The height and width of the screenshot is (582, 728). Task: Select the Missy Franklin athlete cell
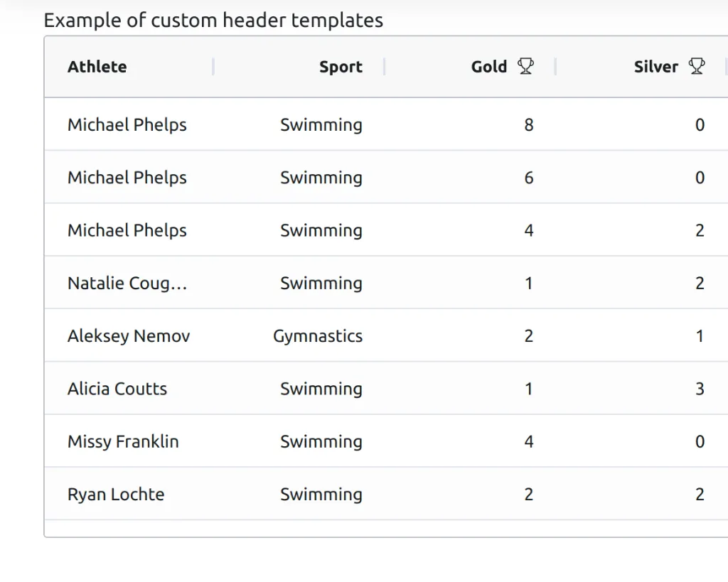(x=123, y=441)
